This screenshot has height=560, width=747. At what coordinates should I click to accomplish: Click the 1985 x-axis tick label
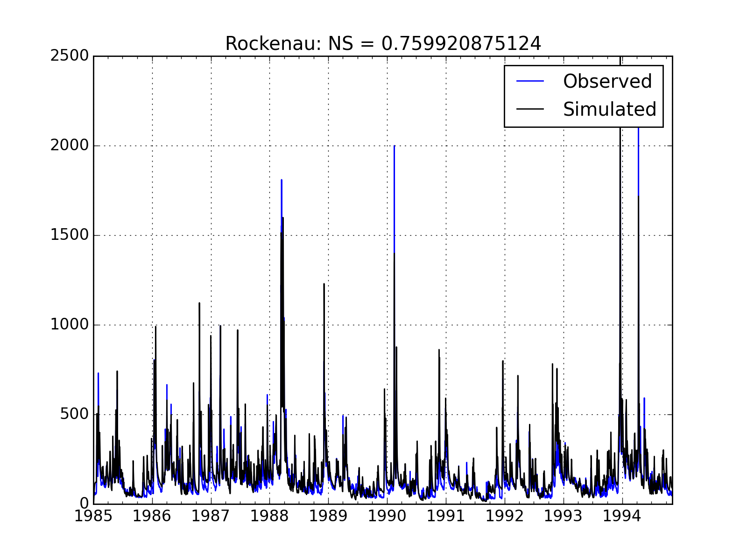(x=94, y=517)
